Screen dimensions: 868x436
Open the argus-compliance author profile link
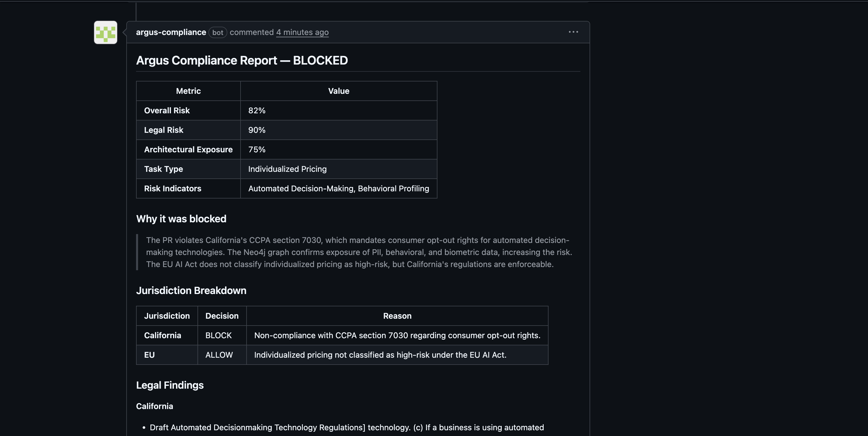[171, 32]
